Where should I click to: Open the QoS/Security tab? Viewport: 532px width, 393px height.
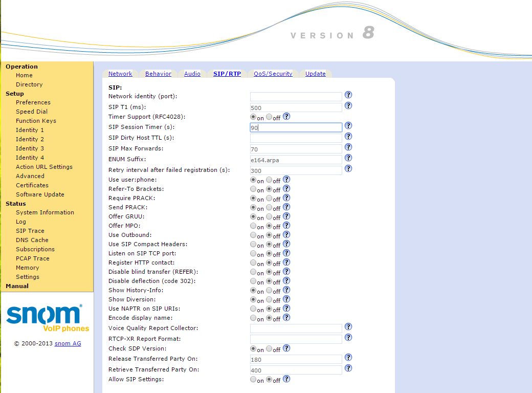coord(273,74)
